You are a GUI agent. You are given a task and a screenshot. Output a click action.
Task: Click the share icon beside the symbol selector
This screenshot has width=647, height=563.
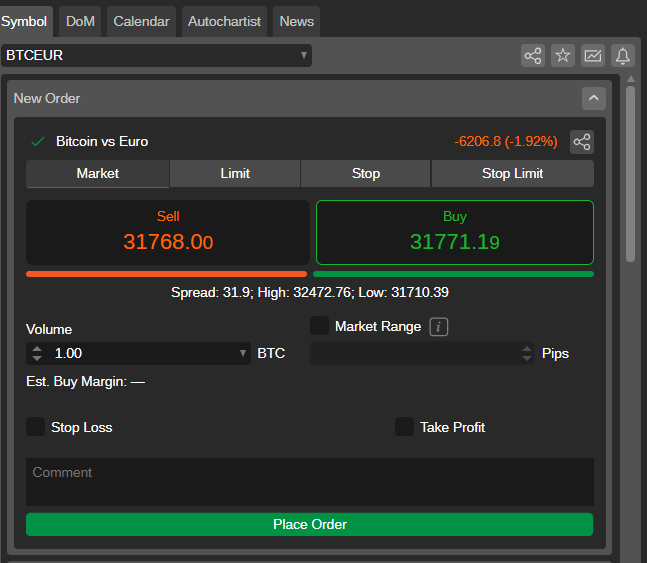click(x=533, y=56)
